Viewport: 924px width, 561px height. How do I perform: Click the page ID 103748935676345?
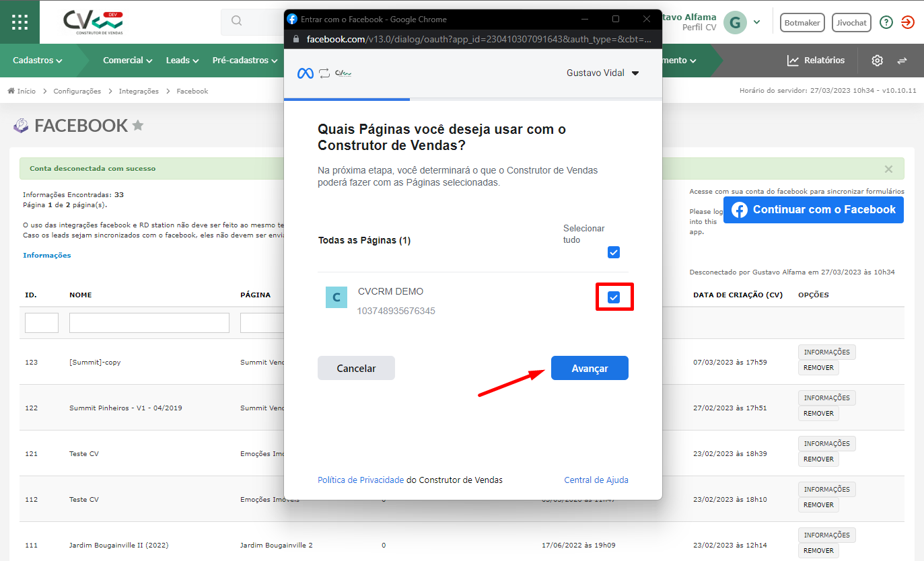(396, 311)
